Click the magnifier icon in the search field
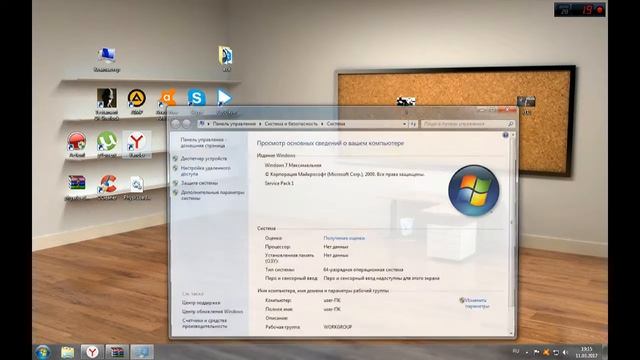The width and height of the screenshot is (640, 360). point(510,124)
